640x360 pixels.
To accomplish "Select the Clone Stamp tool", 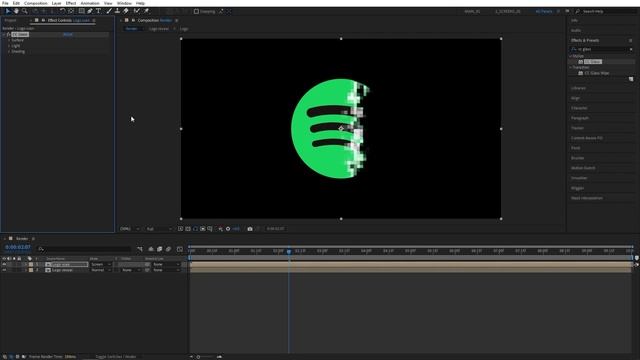I will (117, 11).
